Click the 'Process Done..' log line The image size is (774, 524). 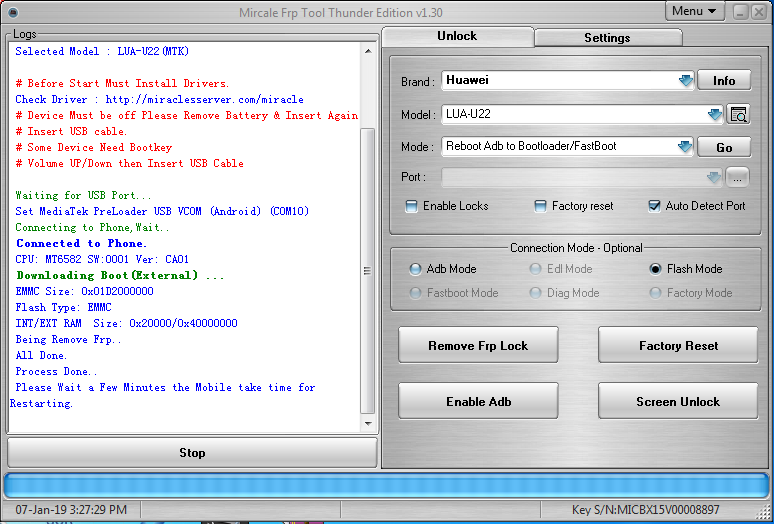(x=56, y=372)
